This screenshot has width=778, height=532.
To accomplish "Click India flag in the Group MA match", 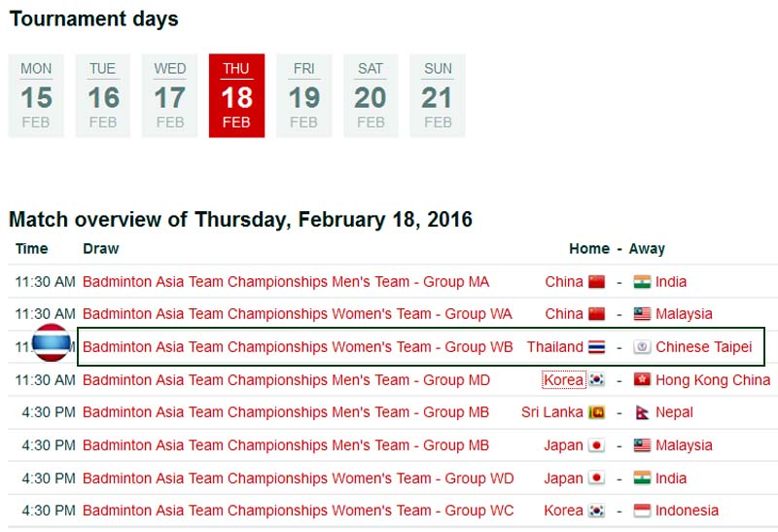I will [x=642, y=282].
